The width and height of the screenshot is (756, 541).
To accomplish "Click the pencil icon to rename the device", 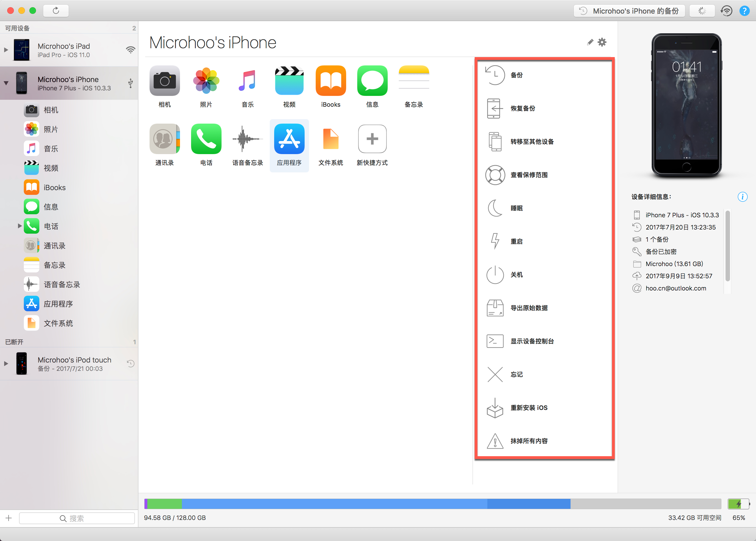I will pos(590,42).
